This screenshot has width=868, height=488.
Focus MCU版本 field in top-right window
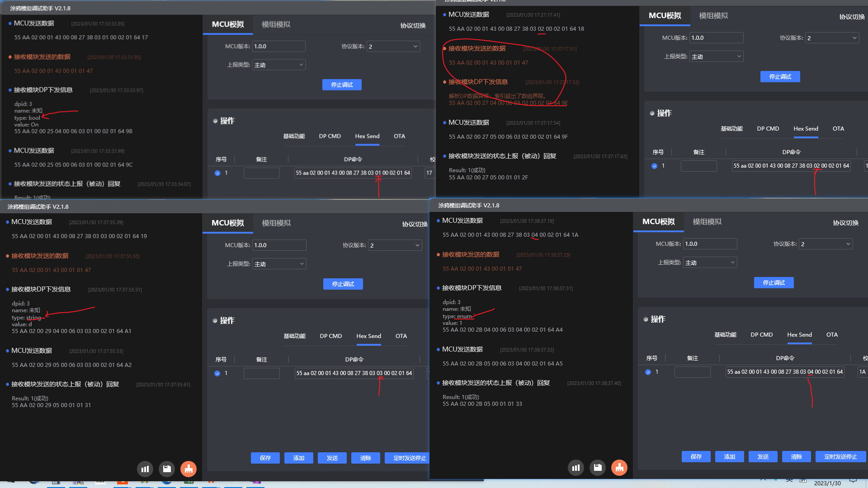click(717, 38)
